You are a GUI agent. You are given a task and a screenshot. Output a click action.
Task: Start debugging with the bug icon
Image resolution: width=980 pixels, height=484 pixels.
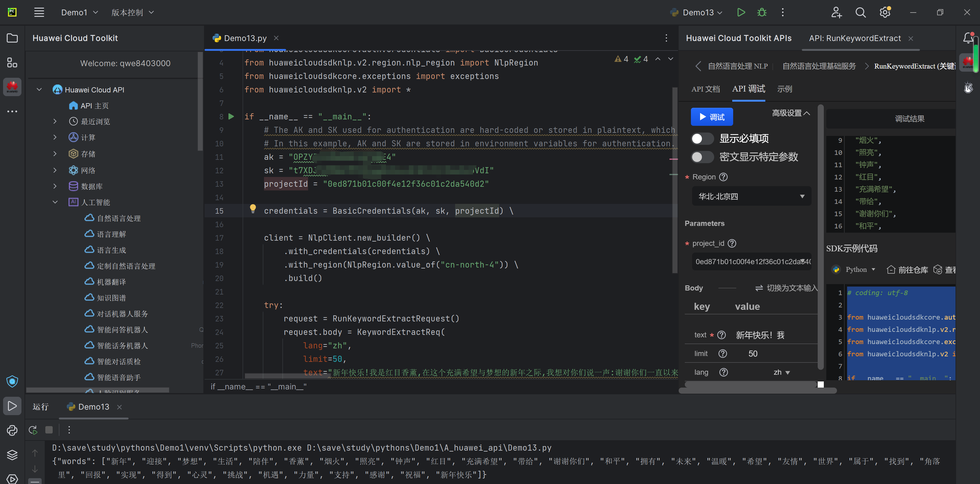coord(762,13)
